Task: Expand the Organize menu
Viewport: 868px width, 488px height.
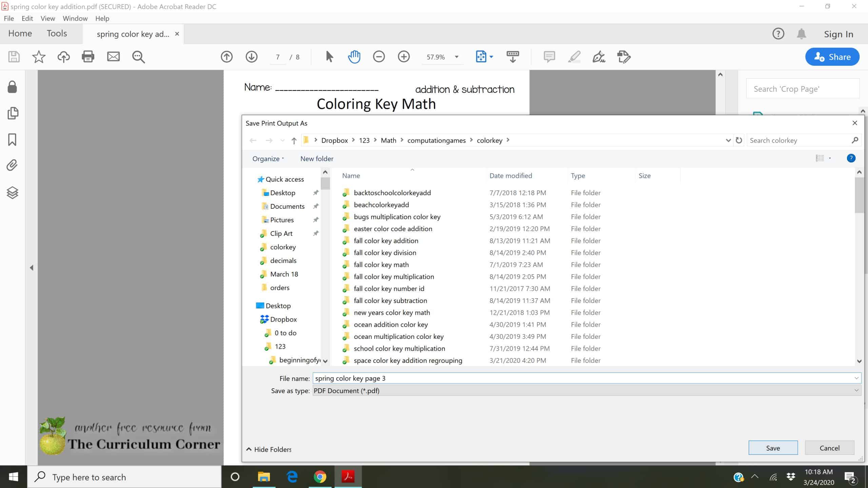Action: (x=268, y=158)
